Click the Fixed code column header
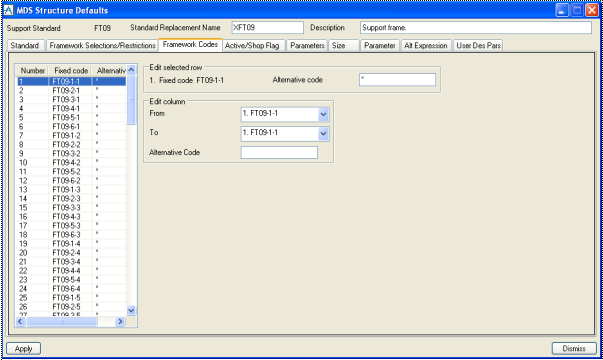The image size is (603, 360). pyautogui.click(x=71, y=70)
